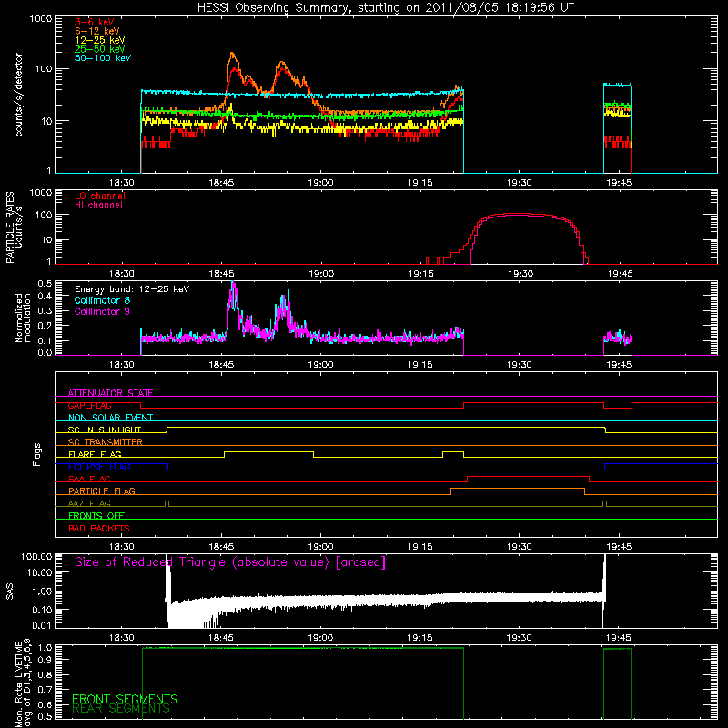The height and width of the screenshot is (728, 728).
Task: Select the 50-100 keV legend label
Action: pyautogui.click(x=103, y=58)
